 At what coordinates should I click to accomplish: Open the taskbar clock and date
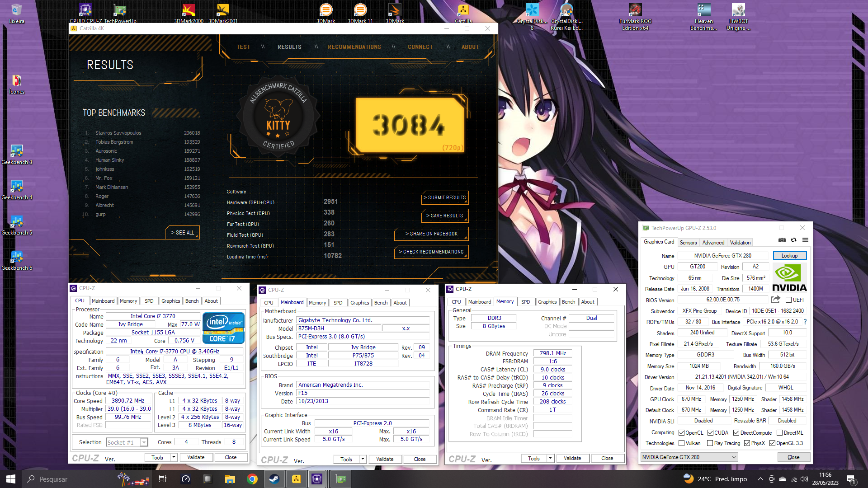click(x=825, y=479)
